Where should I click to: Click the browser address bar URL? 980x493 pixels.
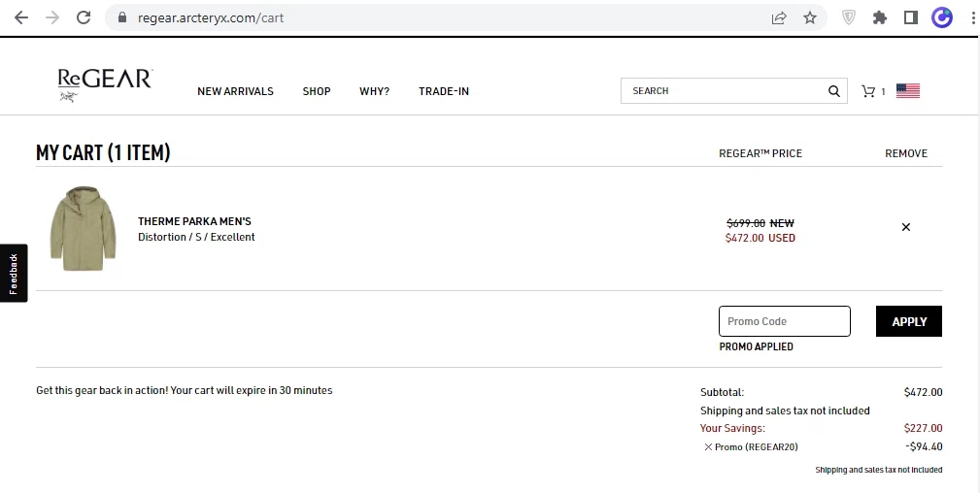point(211,17)
